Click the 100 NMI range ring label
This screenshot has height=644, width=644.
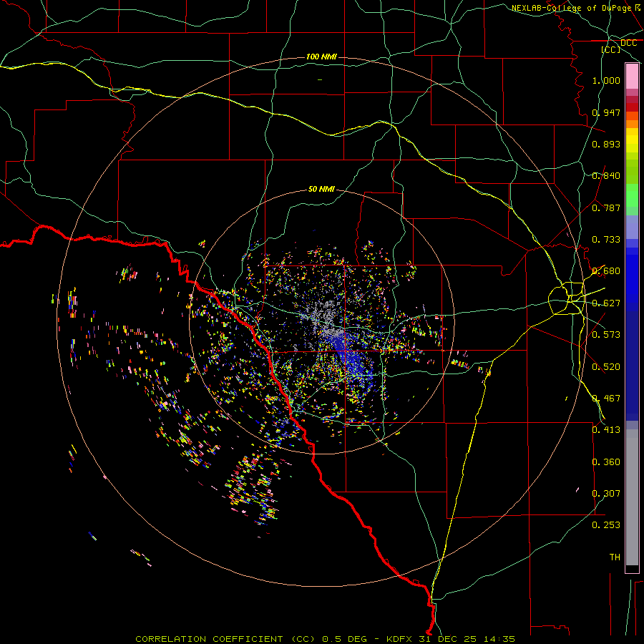[x=321, y=57]
